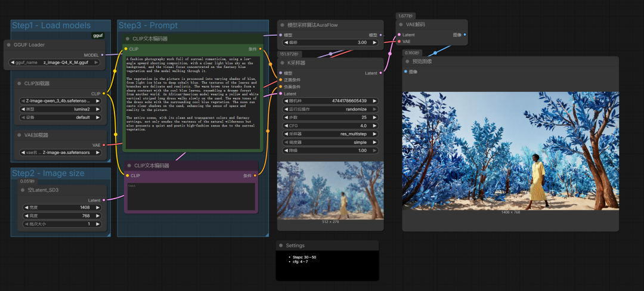Click the 1.677秒 timing badge on VAE解码

point(406,16)
